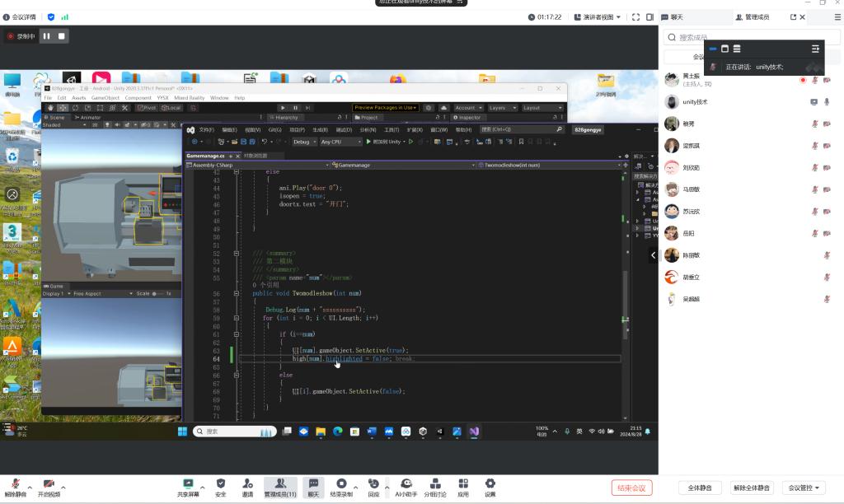
Task: Click the 回应 reactions icon
Action: (373, 483)
